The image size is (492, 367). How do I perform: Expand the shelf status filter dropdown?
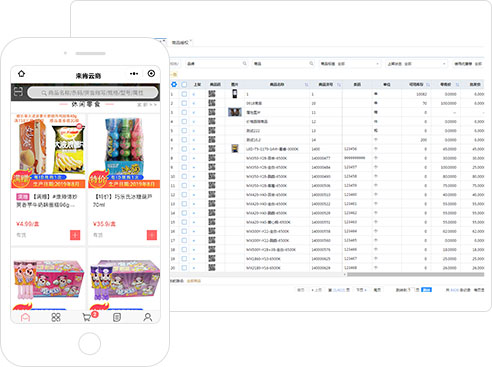coord(416,64)
